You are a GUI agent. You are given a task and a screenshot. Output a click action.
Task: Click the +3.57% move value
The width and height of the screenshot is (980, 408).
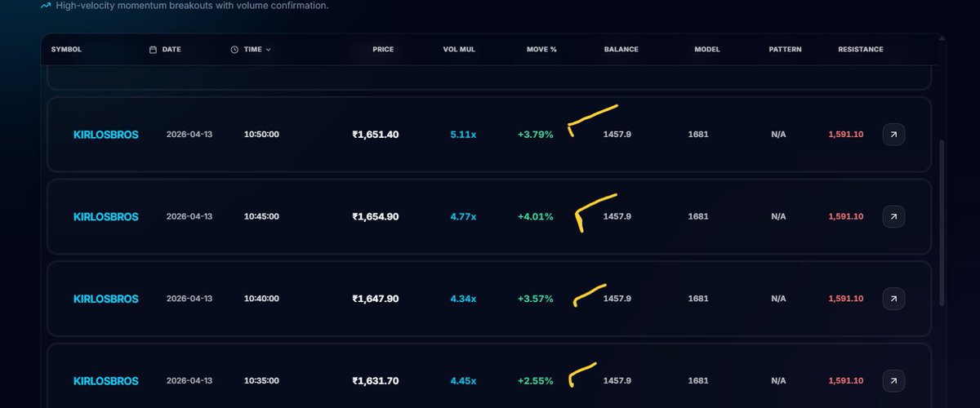click(536, 299)
